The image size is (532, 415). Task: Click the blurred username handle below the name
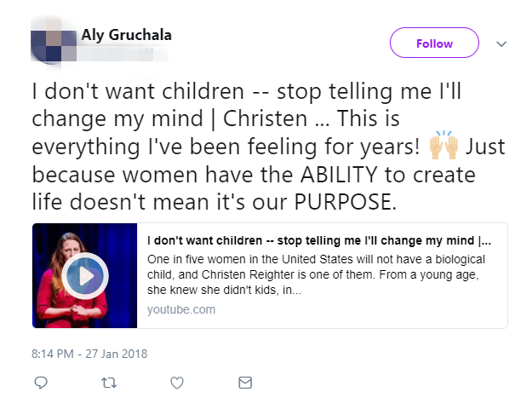point(119,54)
